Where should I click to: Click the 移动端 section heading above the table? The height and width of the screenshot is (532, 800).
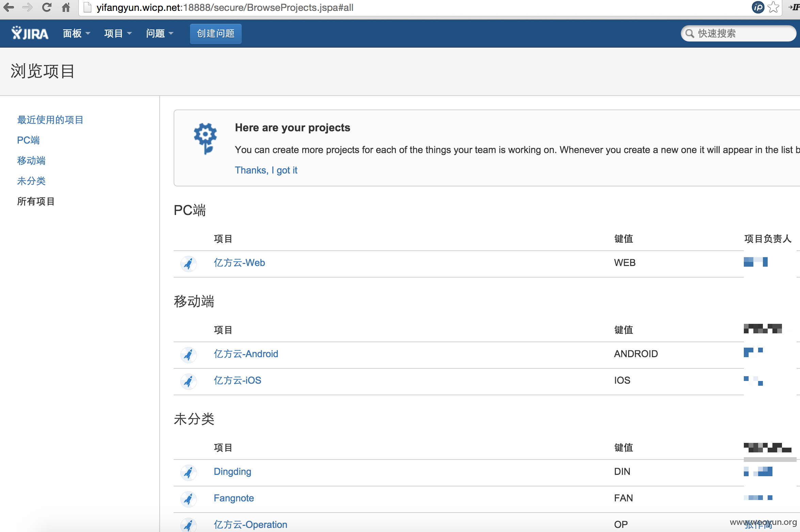[x=194, y=301]
